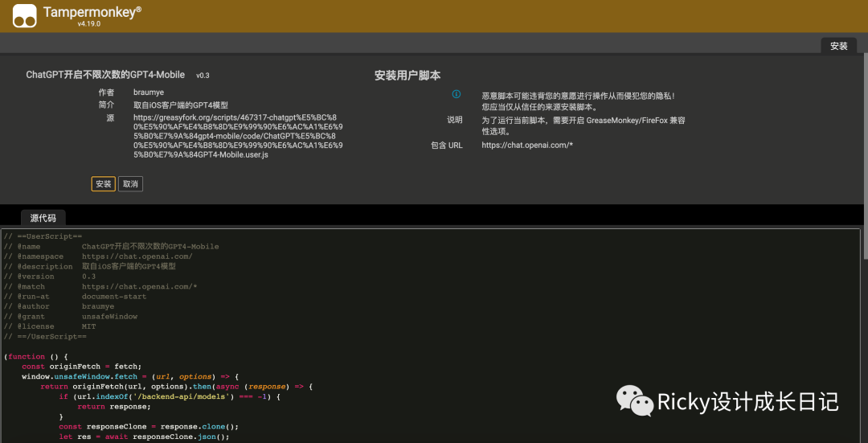This screenshot has width=868, height=443.
Task: Click the @match line in source code
Action: click(100, 286)
